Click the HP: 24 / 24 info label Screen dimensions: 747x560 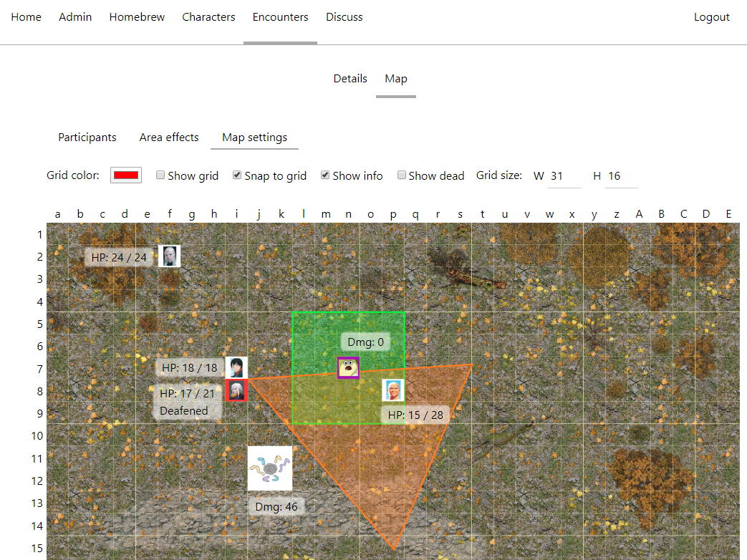coord(119,258)
